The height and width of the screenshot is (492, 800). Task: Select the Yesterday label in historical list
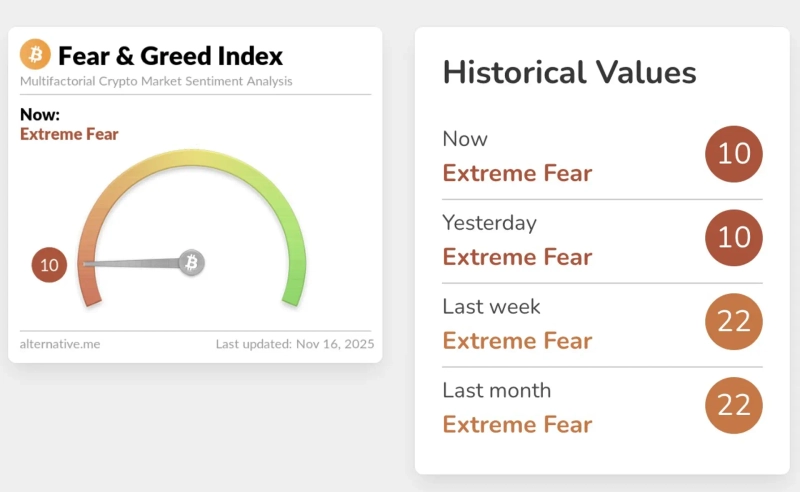489,223
